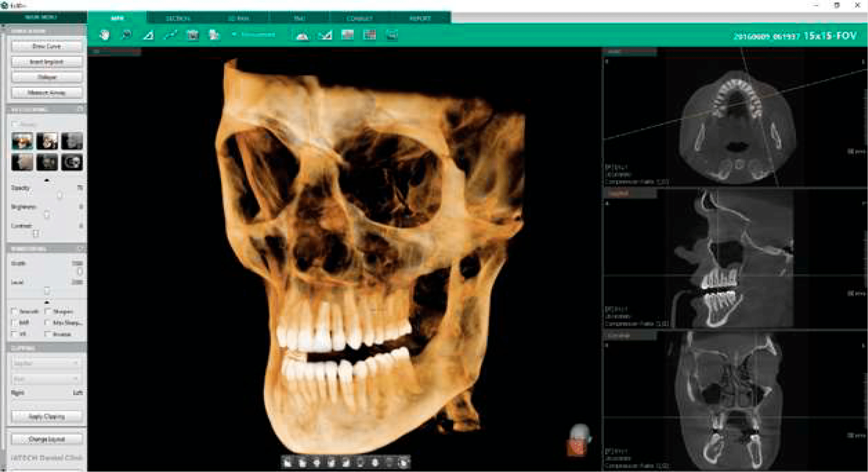Switch to the 3D PAN tab
This screenshot has width=868, height=472.
(239, 18)
